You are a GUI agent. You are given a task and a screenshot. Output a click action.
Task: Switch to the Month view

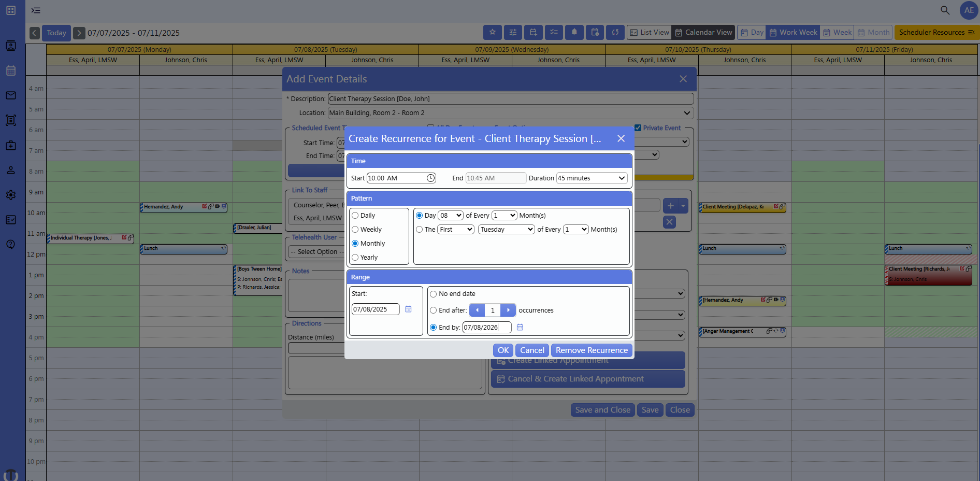[x=873, y=32]
